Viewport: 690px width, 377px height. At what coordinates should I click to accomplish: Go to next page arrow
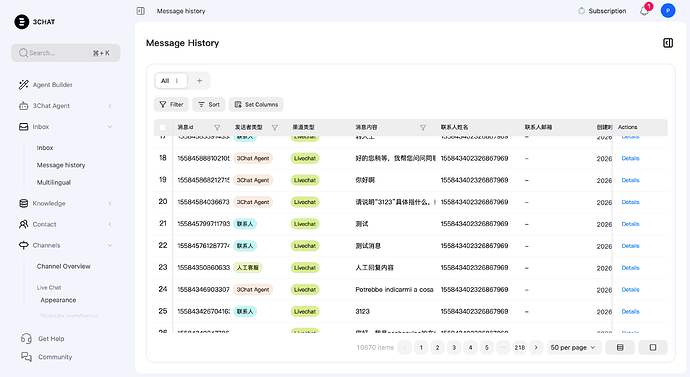click(x=536, y=348)
